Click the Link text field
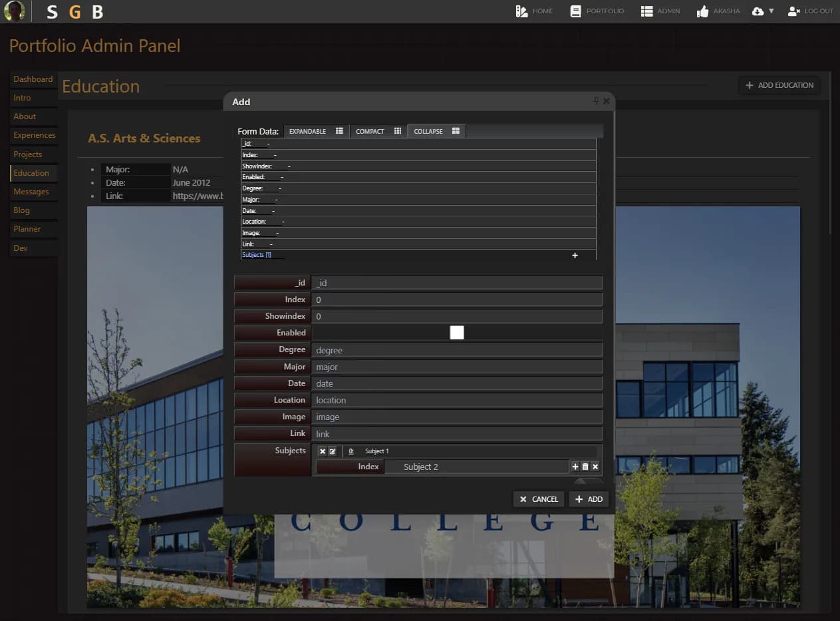This screenshot has width=840, height=621. (457, 434)
